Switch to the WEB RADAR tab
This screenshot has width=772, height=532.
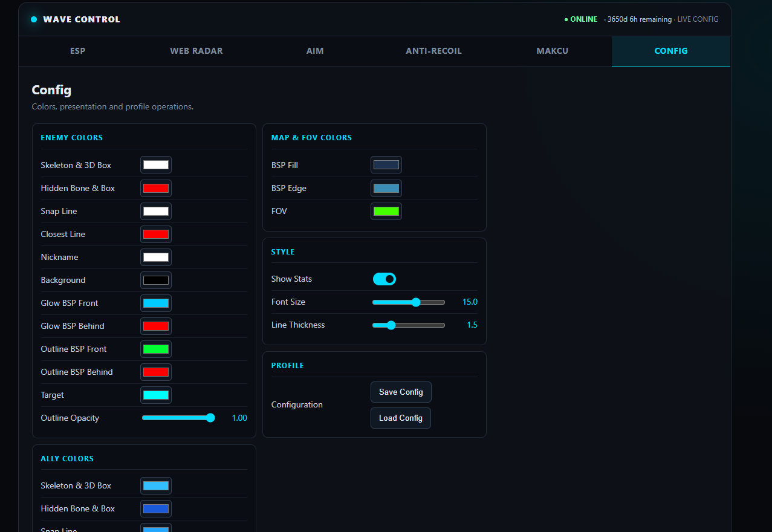coord(196,51)
